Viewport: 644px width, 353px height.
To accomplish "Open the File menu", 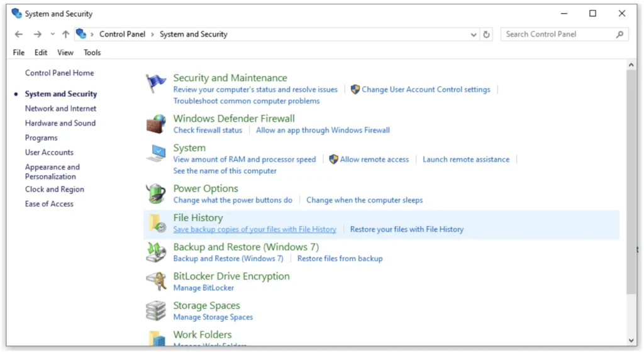I will [x=19, y=53].
